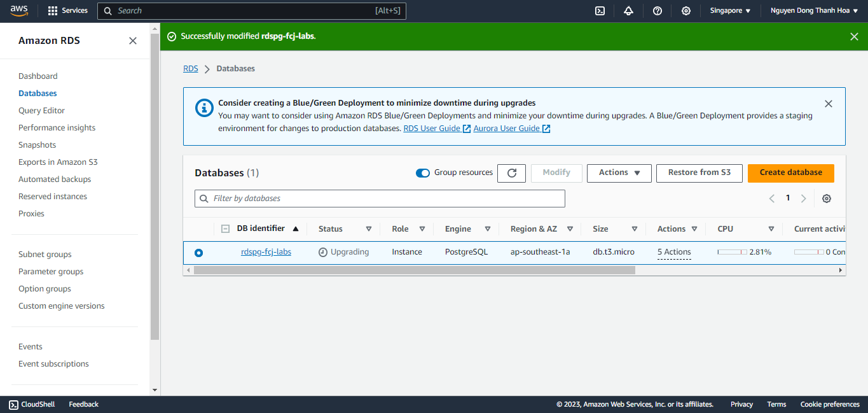Image resolution: width=868 pixels, height=413 pixels.
Task: Open the Services grid menu
Action: coord(67,11)
